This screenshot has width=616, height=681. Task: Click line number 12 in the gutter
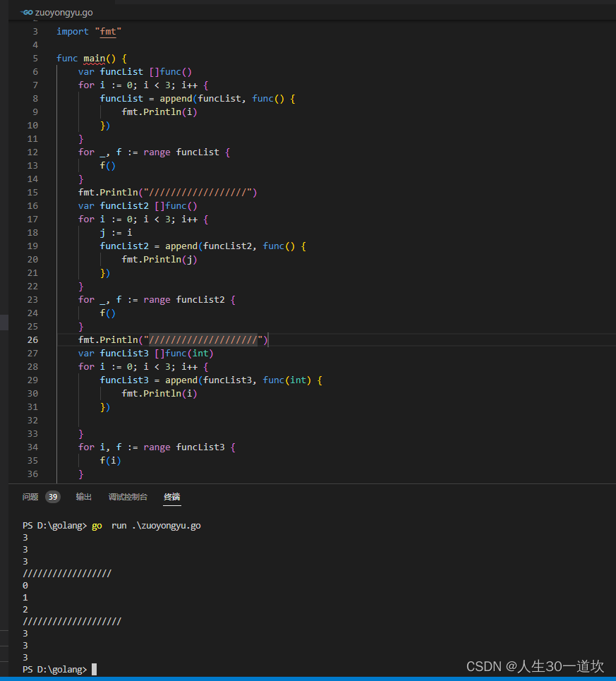pyautogui.click(x=32, y=152)
